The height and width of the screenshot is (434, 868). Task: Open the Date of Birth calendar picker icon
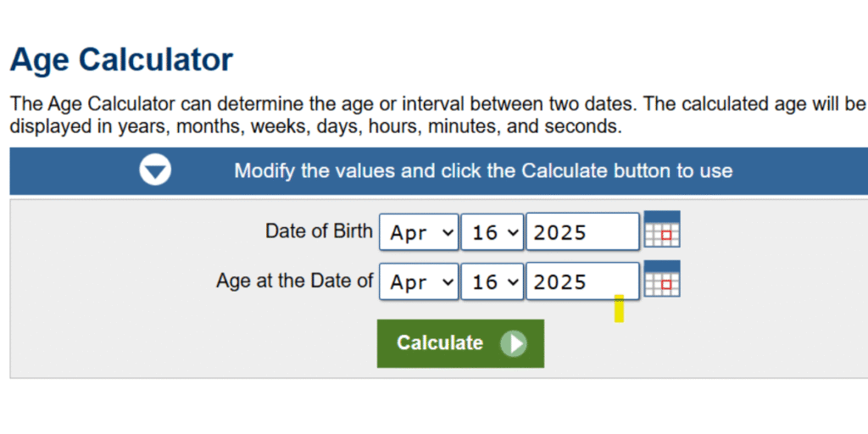pyautogui.click(x=662, y=229)
